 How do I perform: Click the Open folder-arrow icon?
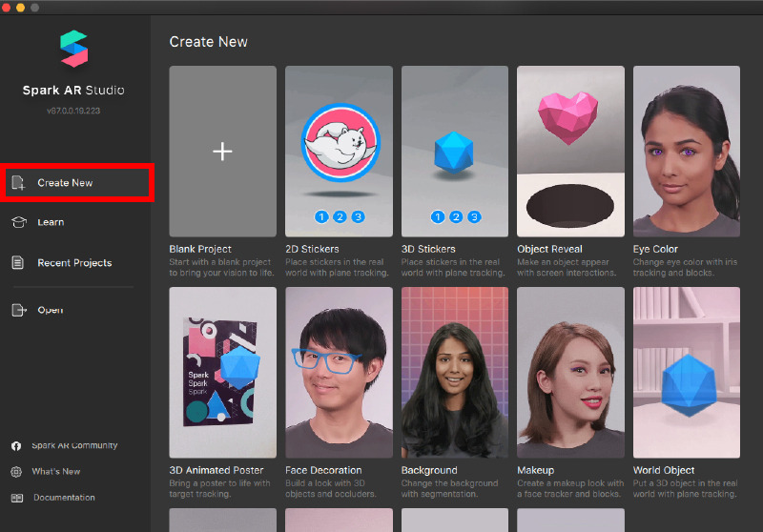pos(18,310)
